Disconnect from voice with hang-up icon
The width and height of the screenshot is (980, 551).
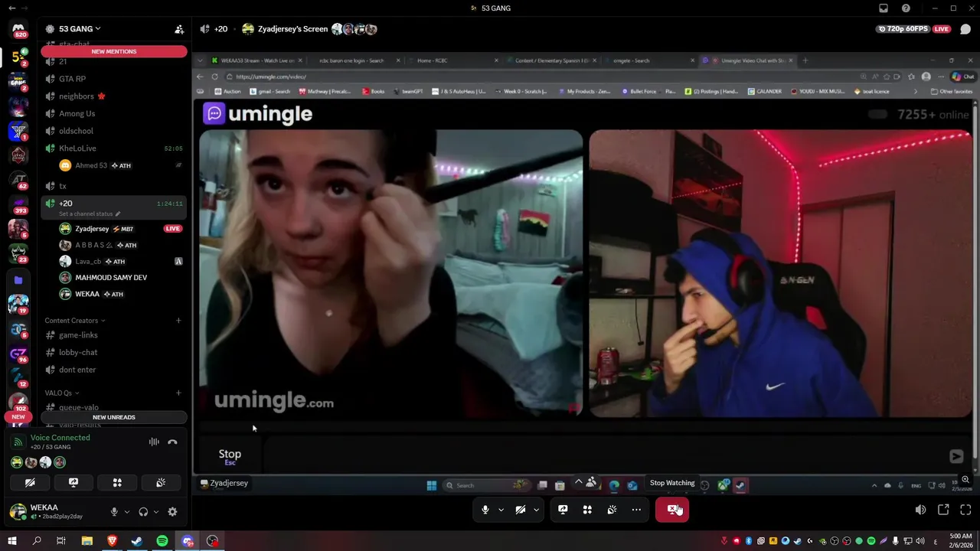[172, 442]
